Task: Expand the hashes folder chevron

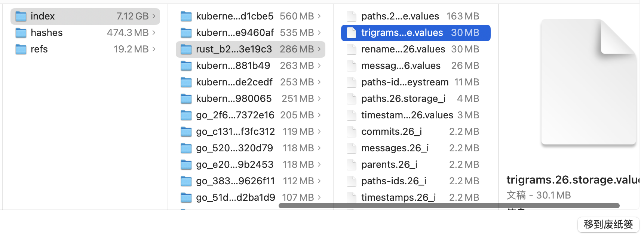Action: 154,33
